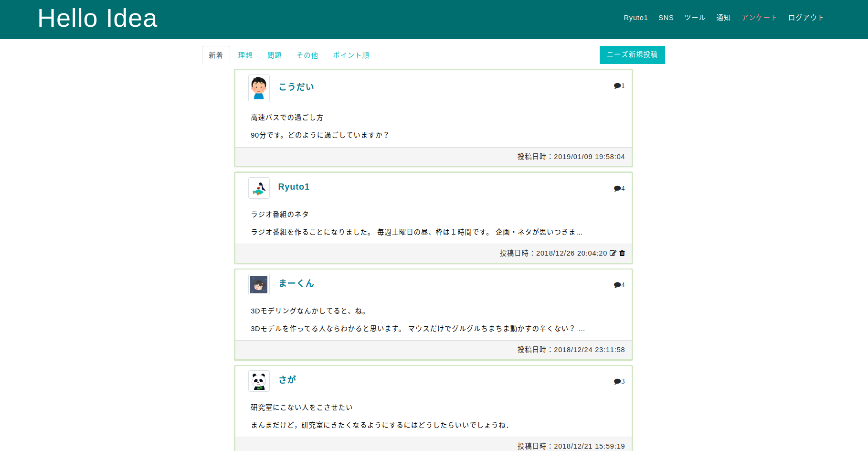Screen dimensions: 868x451
Task: Switch to the 理想 tab
Action: 245,55
